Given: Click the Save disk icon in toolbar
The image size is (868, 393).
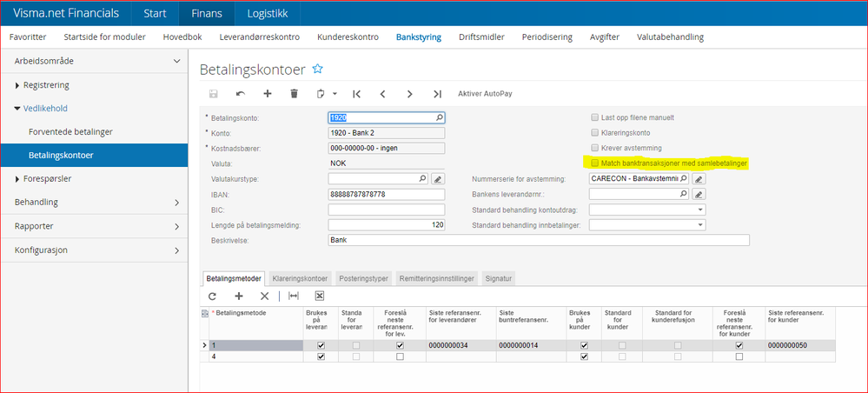Looking at the screenshot, I should point(213,94).
